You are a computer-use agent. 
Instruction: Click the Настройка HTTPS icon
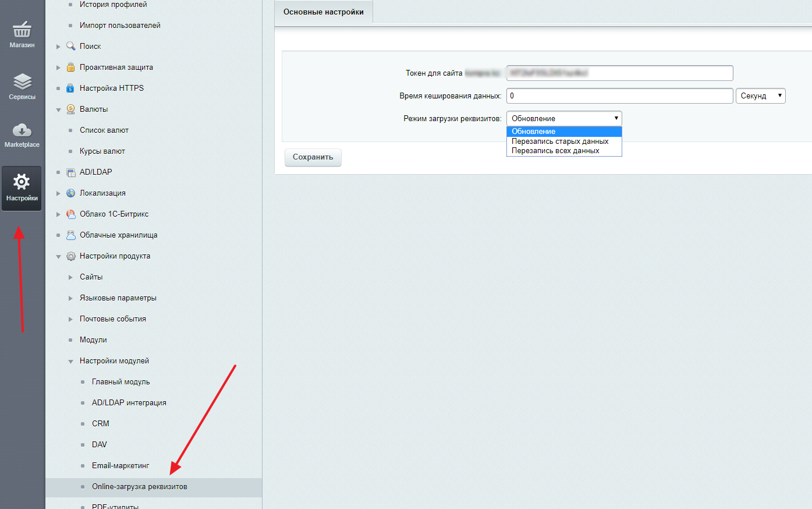(71, 88)
